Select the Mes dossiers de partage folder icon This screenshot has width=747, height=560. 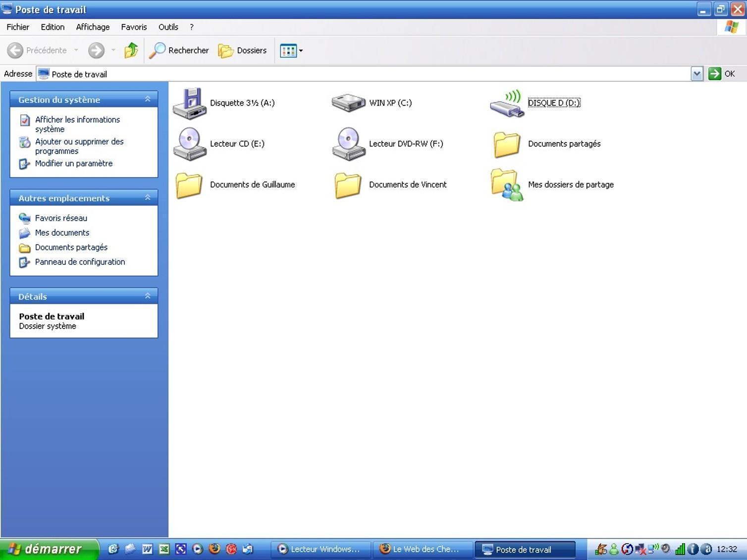click(507, 185)
